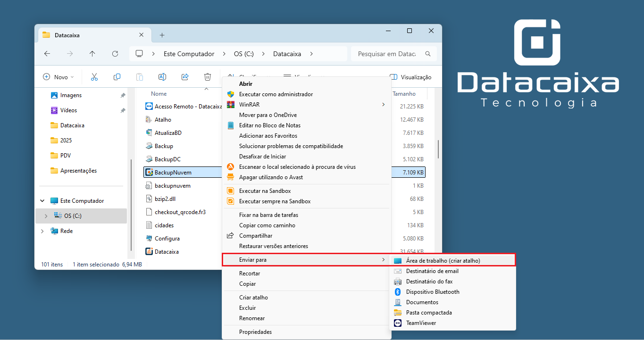Viewport: 644px width, 340px height.
Task: Select the AtualizaBD file
Action: click(168, 133)
